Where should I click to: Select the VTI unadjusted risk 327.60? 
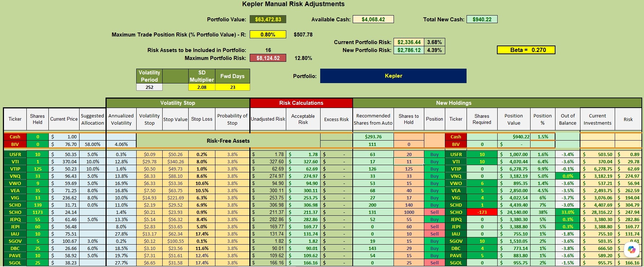click(x=268, y=162)
